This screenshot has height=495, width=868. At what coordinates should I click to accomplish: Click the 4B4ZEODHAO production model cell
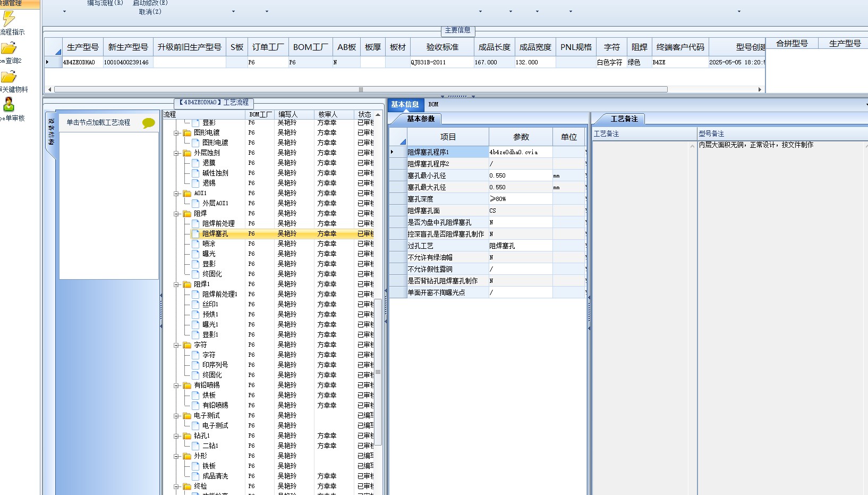(x=82, y=63)
